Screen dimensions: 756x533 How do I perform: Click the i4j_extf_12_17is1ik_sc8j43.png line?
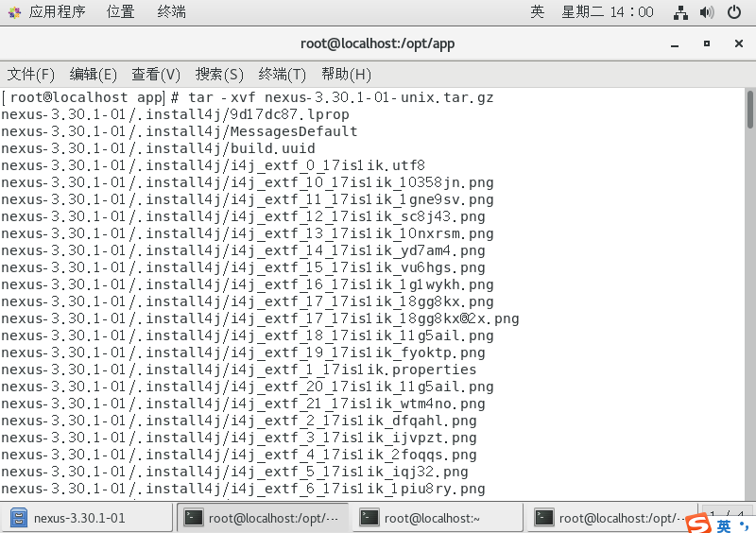243,216
